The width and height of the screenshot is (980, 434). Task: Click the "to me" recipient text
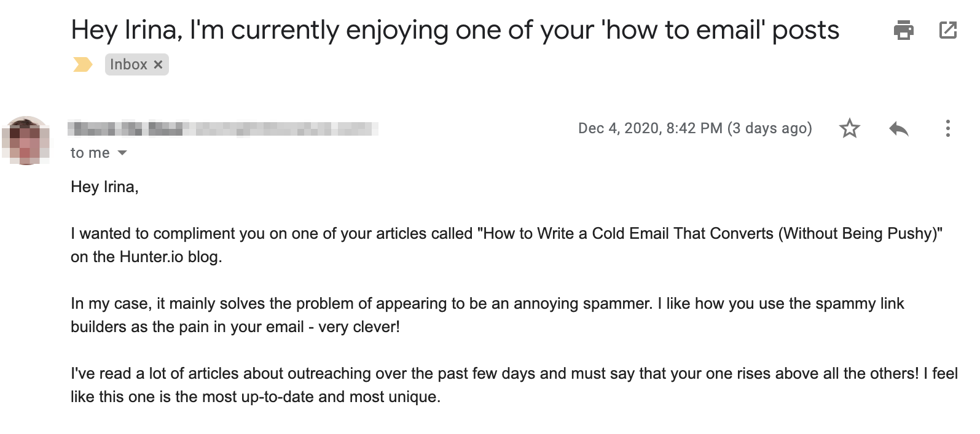point(90,153)
